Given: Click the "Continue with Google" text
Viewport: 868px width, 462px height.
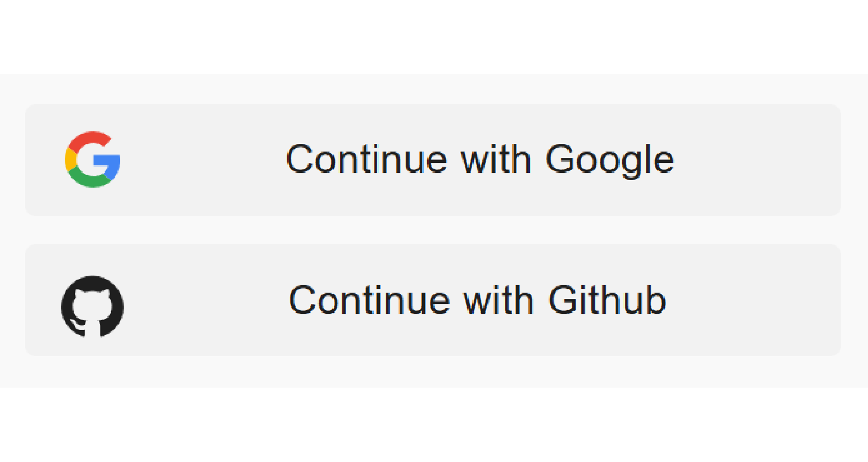Looking at the screenshot, I should pyautogui.click(x=480, y=159).
